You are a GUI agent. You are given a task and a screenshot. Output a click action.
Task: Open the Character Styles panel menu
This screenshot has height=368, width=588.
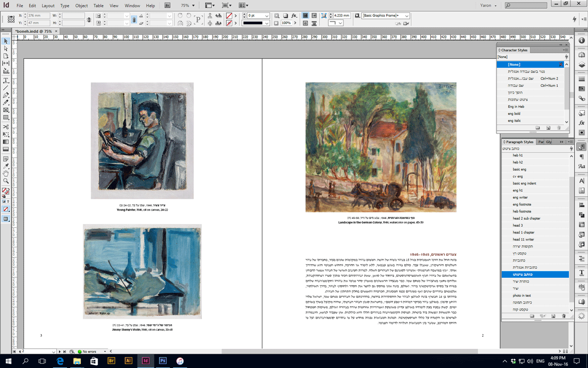[566, 50]
